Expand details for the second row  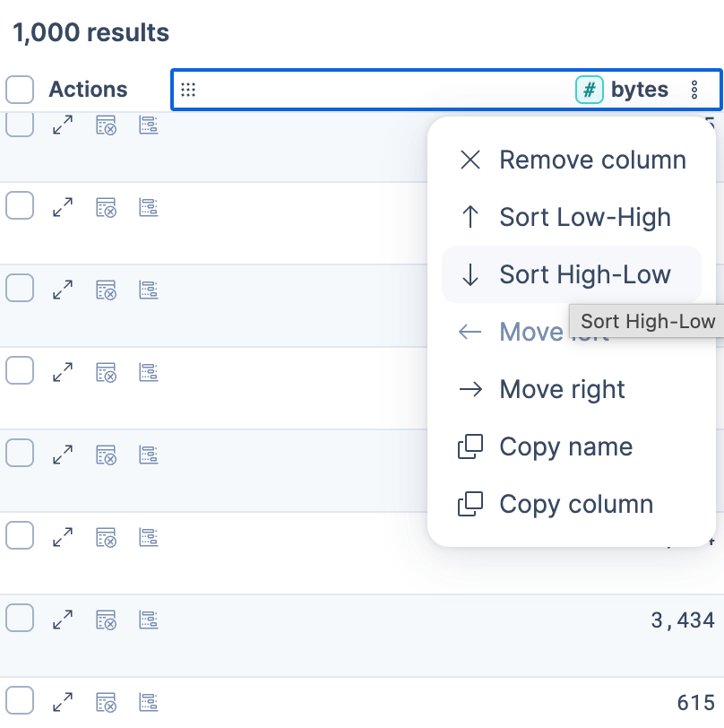(x=63, y=207)
